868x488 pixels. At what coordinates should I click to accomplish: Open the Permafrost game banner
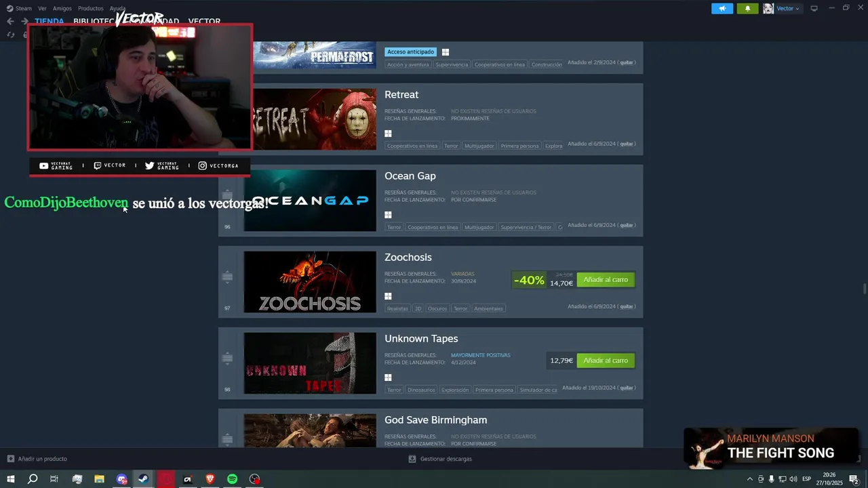coord(314,55)
